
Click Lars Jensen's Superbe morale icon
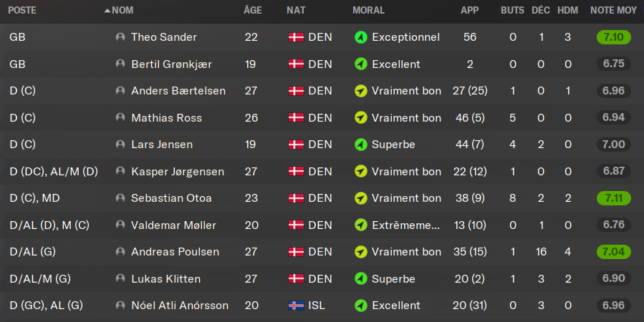pos(360,145)
